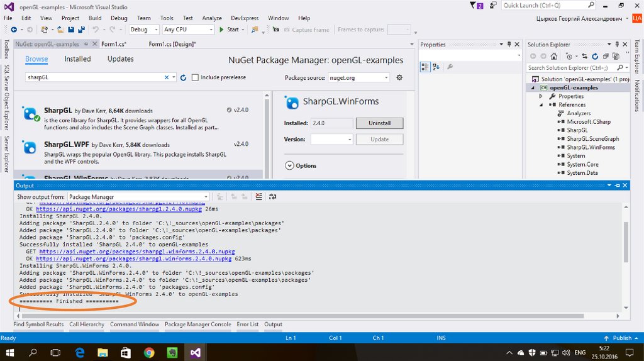
Task: Switch to the Installed tab
Action: tap(77, 59)
